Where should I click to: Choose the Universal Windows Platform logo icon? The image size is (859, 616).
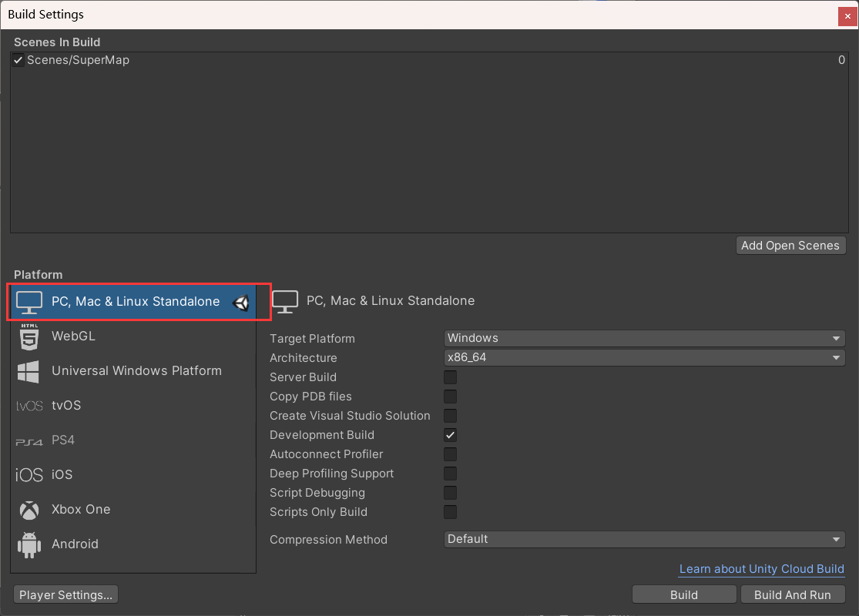[29, 372]
